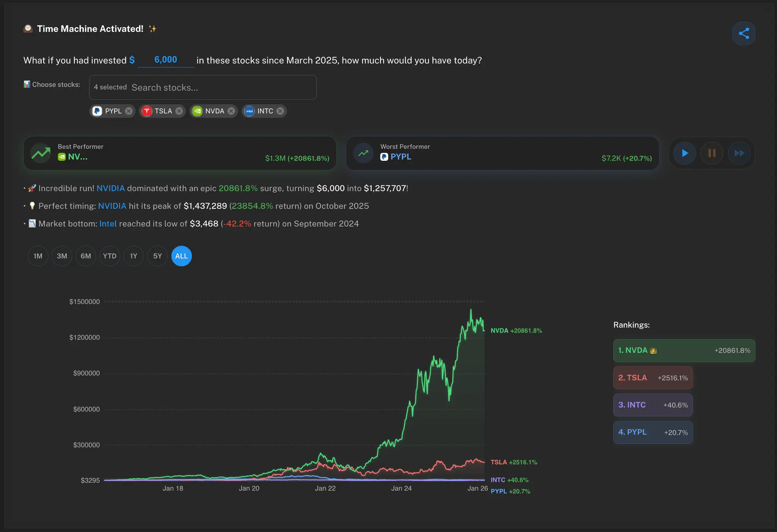Click the Worst Performer summary card
Viewport: 777px width, 532px height.
coord(502,153)
